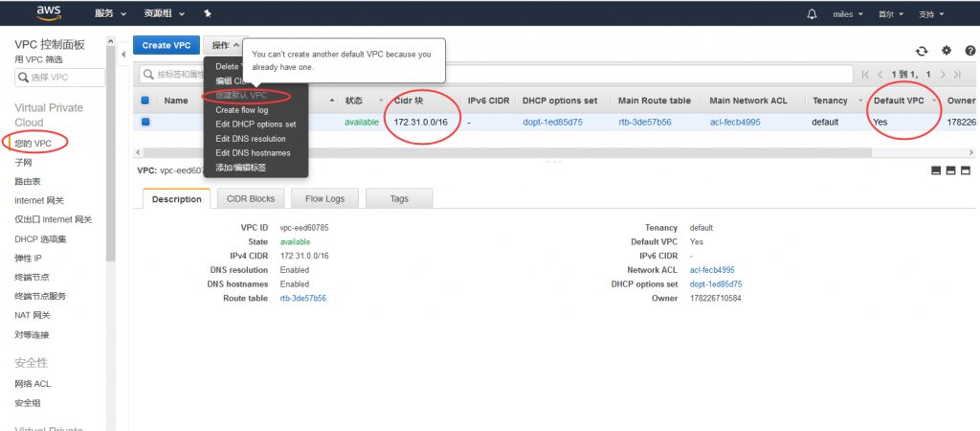Click the help question mark icon
Screen dimensions: 980x431
969,51
